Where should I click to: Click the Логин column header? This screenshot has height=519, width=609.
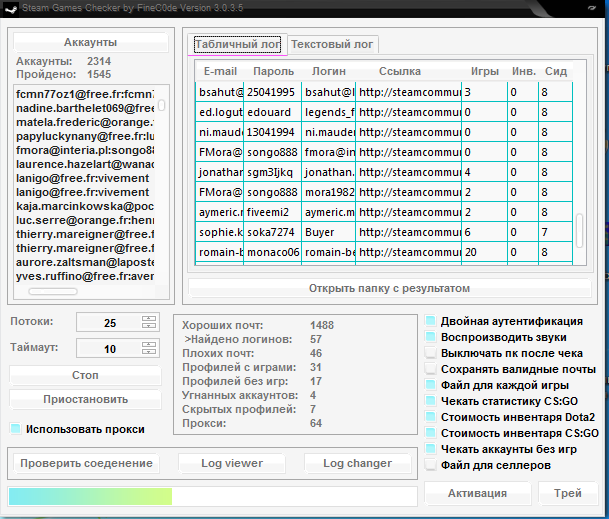[329, 71]
